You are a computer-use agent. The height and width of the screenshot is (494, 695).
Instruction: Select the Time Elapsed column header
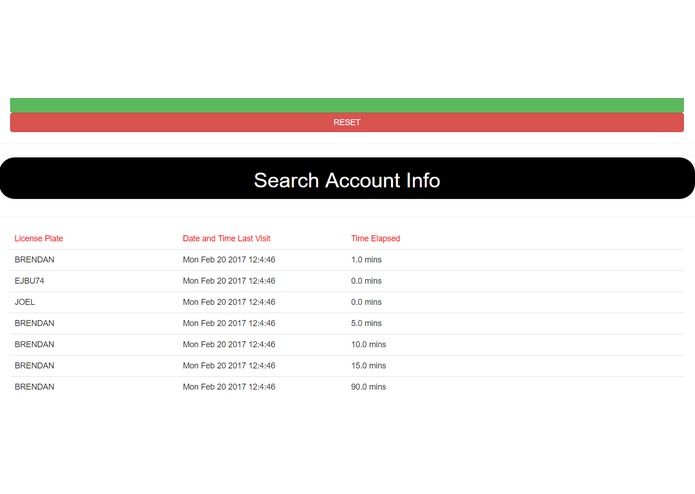(375, 238)
